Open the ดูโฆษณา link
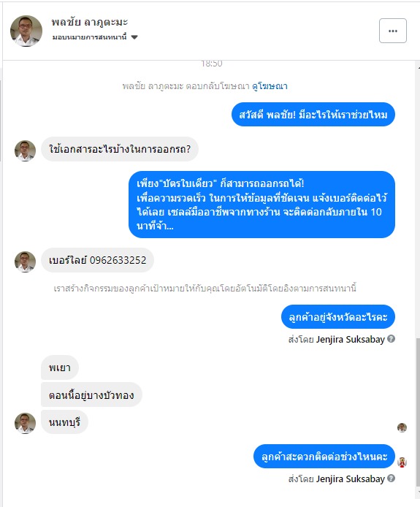The width and height of the screenshot is (420, 507). [x=270, y=86]
